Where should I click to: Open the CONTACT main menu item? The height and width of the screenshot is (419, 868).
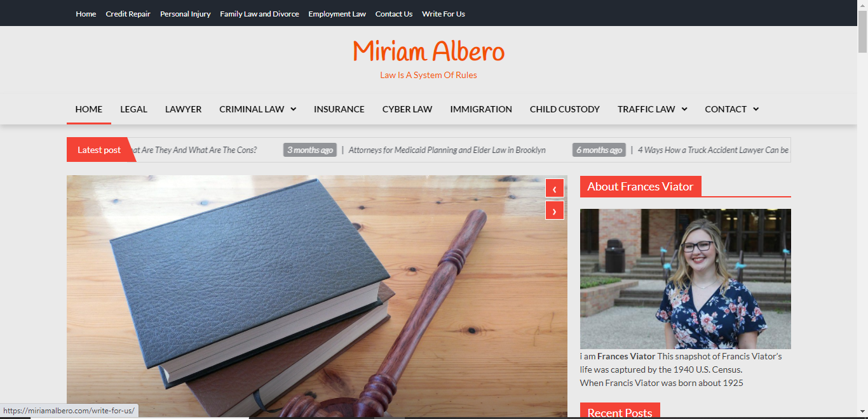(726, 109)
